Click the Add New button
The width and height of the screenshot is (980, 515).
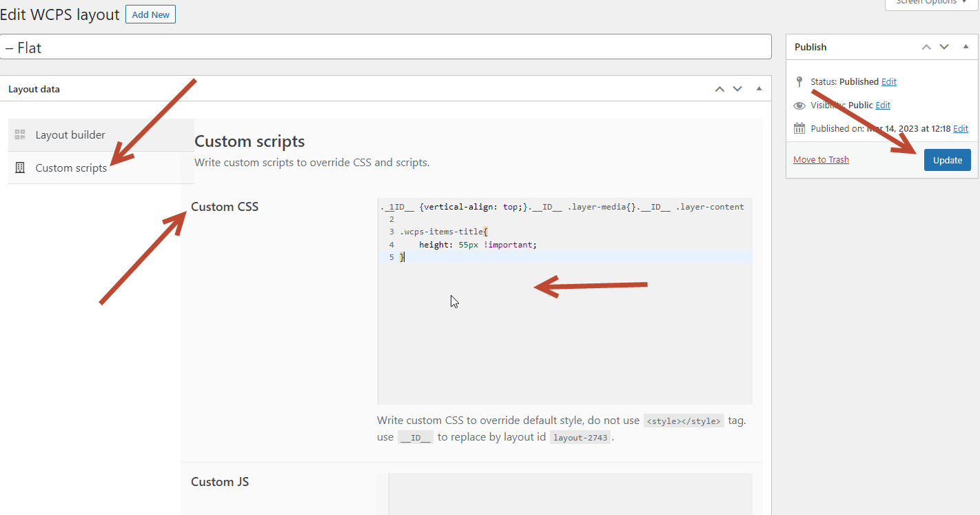click(150, 14)
